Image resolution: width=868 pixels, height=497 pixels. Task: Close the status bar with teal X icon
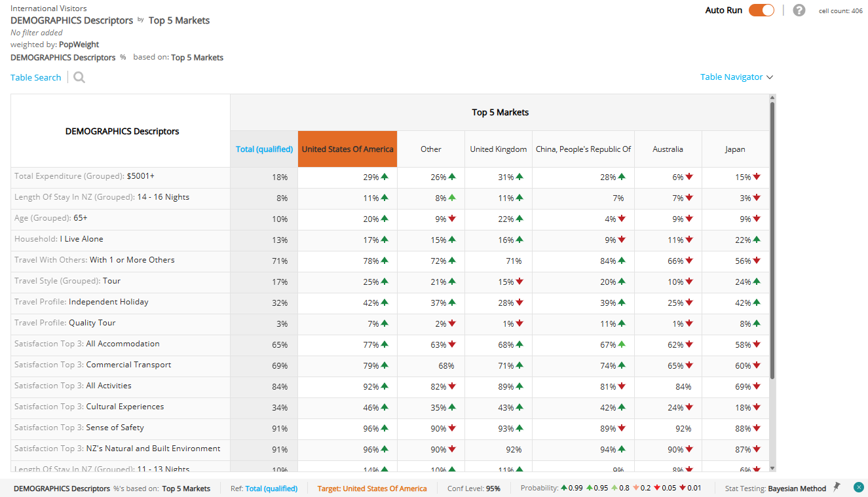coord(859,487)
